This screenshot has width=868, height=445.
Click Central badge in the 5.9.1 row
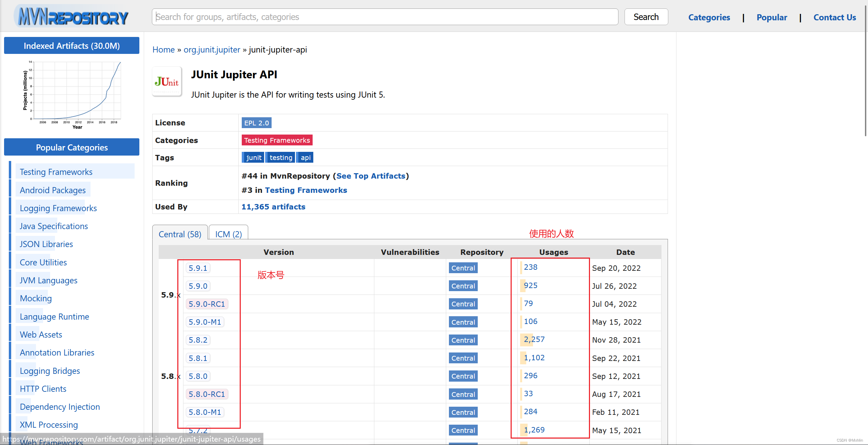click(x=463, y=268)
